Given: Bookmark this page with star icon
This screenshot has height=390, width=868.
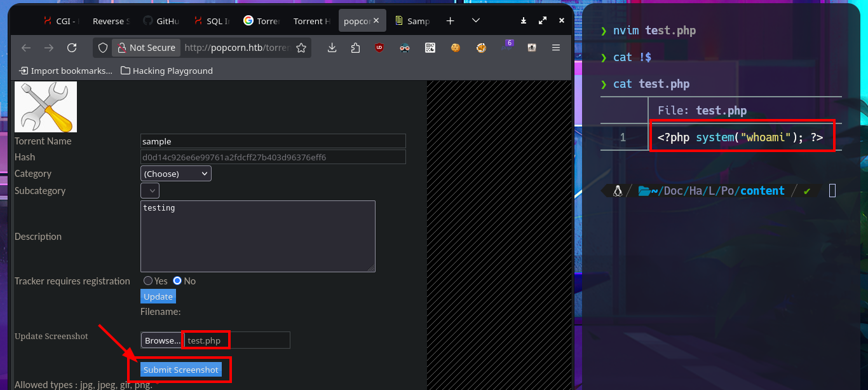Looking at the screenshot, I should click(301, 48).
